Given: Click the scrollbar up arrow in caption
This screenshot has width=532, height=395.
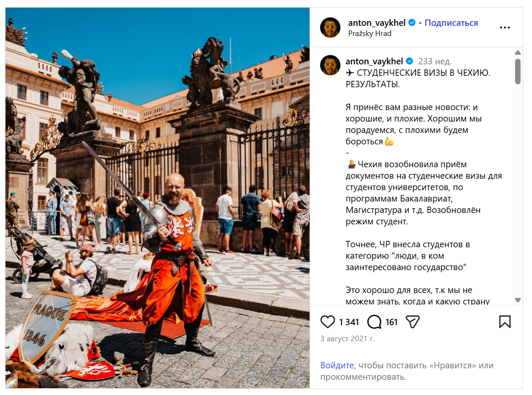Looking at the screenshot, I should click(518, 53).
